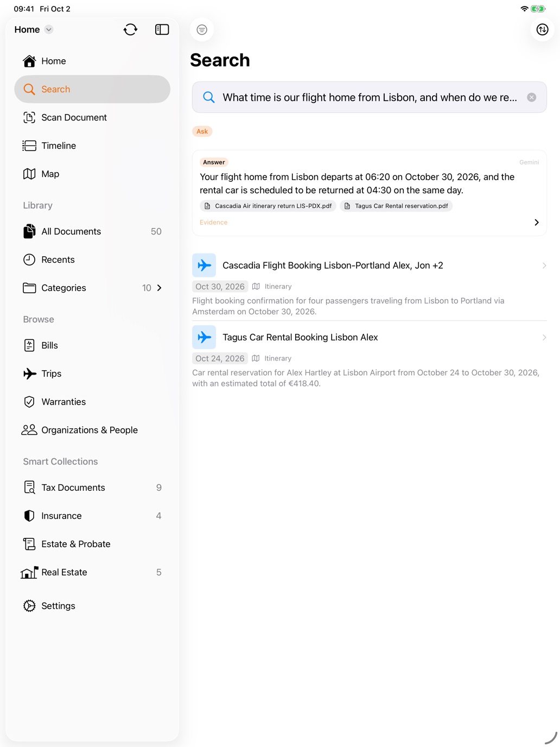Viewport: 560px width, 747px height.
Task: Open Home in sidebar
Action: pyautogui.click(x=92, y=61)
